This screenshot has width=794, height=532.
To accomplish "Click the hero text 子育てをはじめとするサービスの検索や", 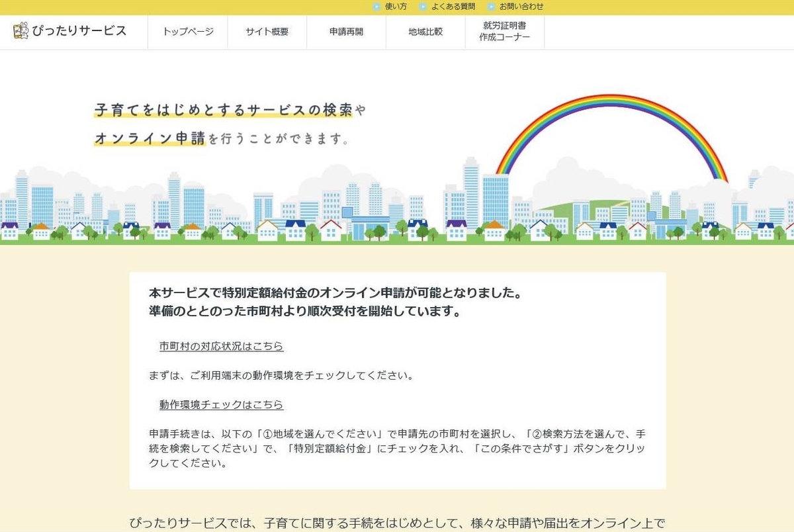I will tap(230, 111).
